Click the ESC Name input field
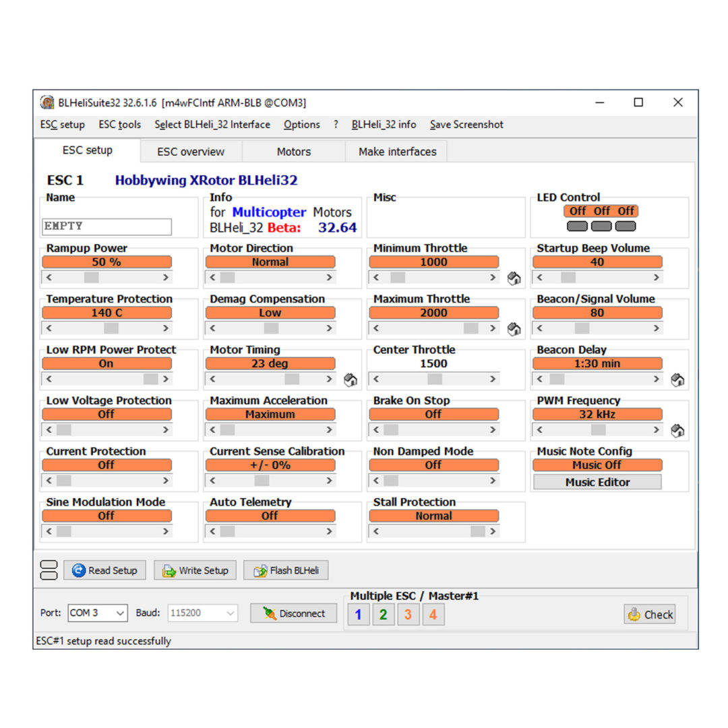 click(x=107, y=226)
